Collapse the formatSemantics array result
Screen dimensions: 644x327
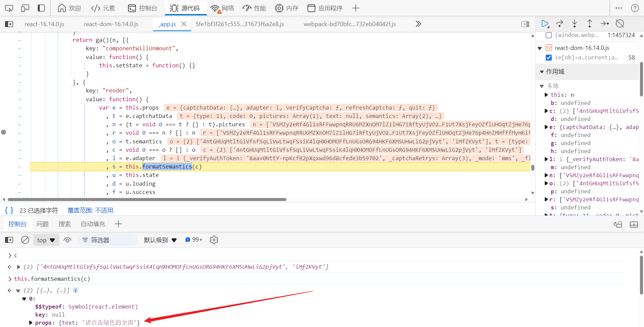(18, 290)
